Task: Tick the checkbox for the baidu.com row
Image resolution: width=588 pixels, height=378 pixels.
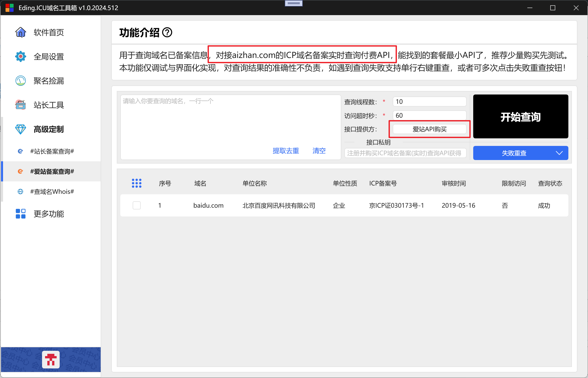Action: point(137,205)
